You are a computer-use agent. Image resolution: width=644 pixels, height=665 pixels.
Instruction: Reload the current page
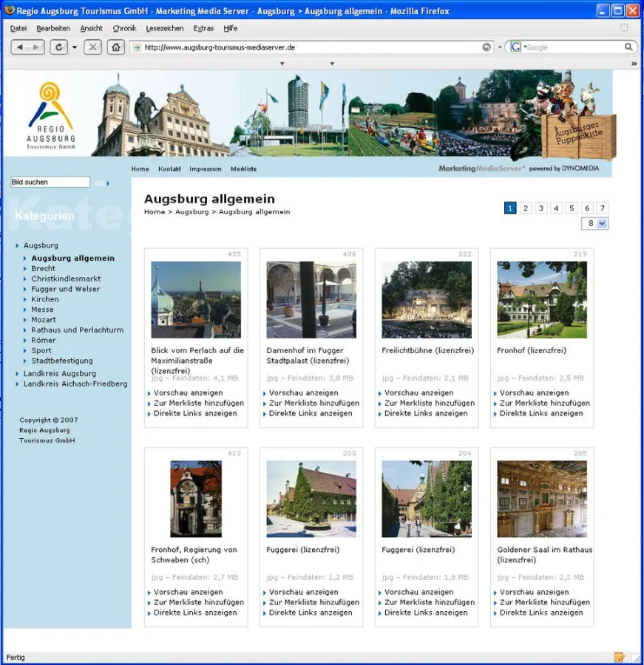pos(59,47)
